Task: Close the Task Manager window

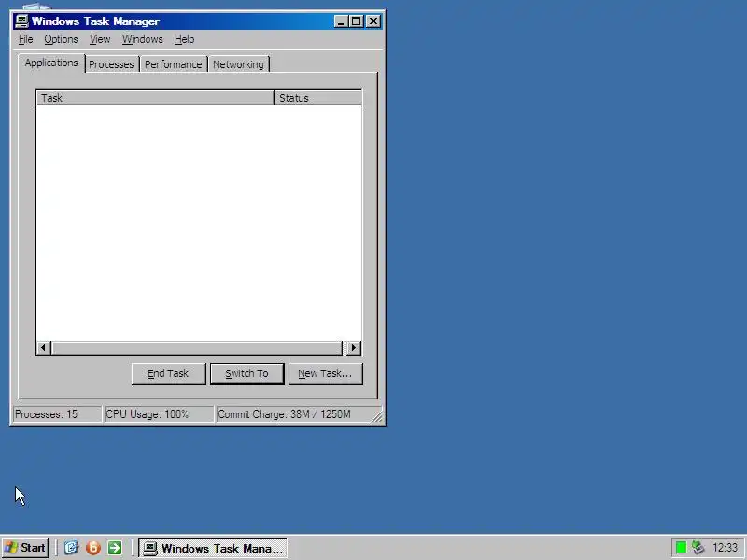Action: (x=373, y=21)
